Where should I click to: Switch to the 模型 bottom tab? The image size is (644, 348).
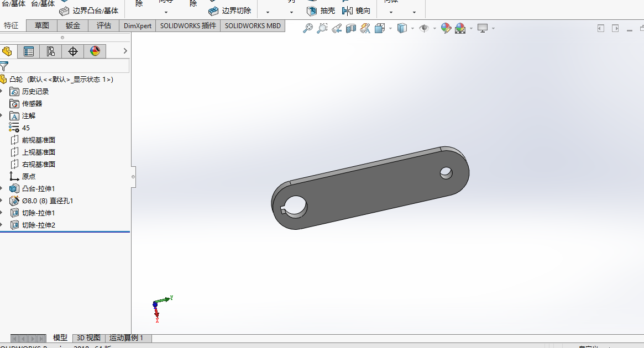click(x=60, y=338)
